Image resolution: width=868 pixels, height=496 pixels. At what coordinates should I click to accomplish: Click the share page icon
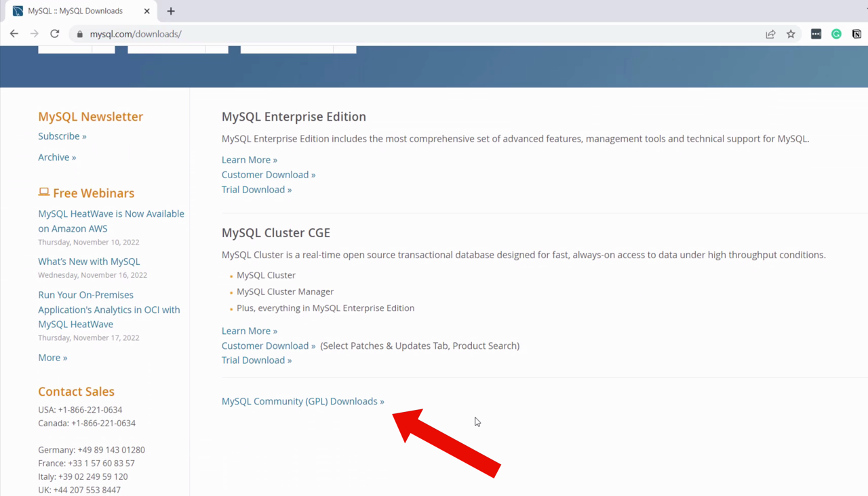tap(770, 34)
